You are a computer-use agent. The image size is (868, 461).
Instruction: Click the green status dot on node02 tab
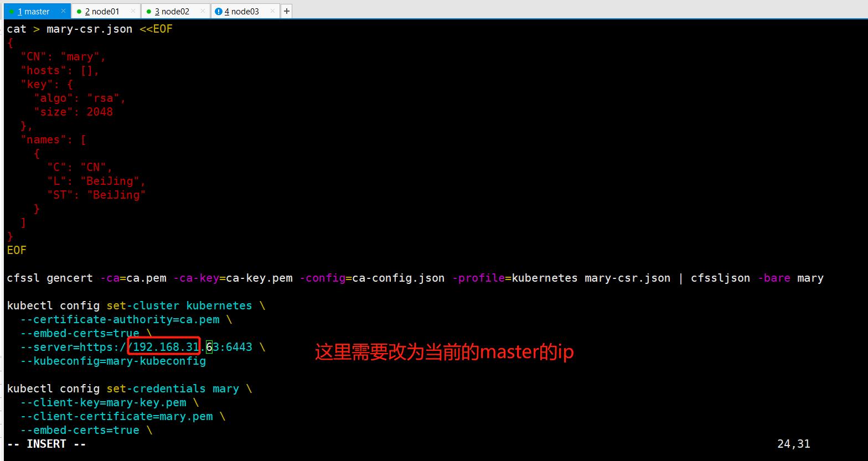[149, 12]
